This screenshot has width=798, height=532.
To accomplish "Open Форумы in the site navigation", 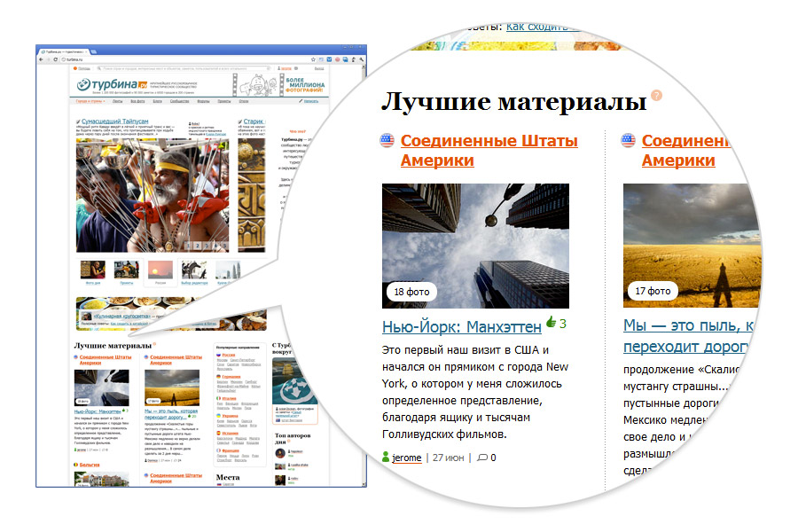I will click(204, 101).
